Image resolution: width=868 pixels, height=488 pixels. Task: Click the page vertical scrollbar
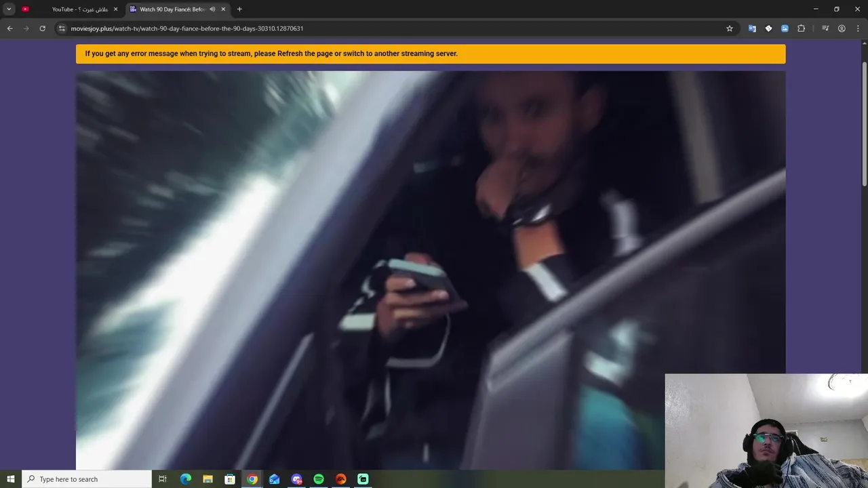(864, 123)
